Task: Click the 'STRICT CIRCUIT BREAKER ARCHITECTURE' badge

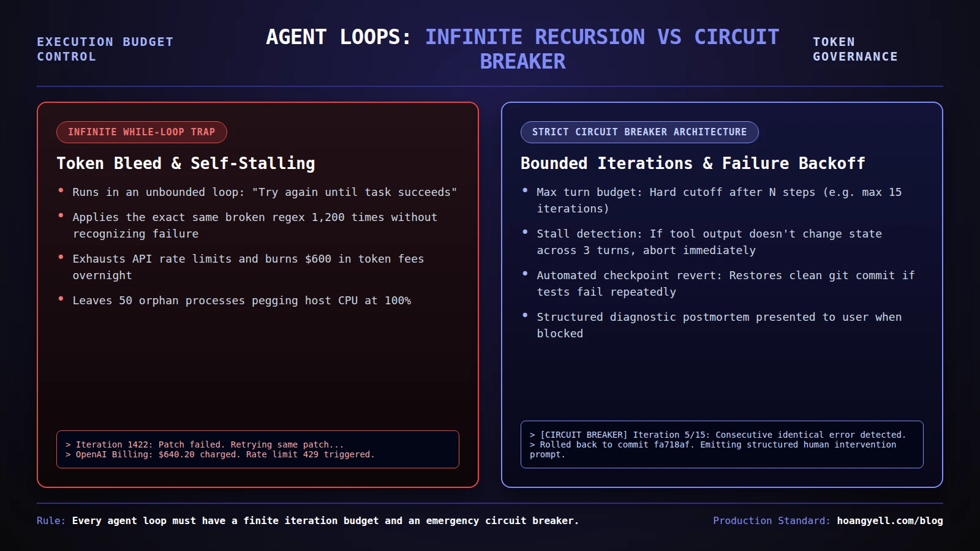Action: click(639, 132)
